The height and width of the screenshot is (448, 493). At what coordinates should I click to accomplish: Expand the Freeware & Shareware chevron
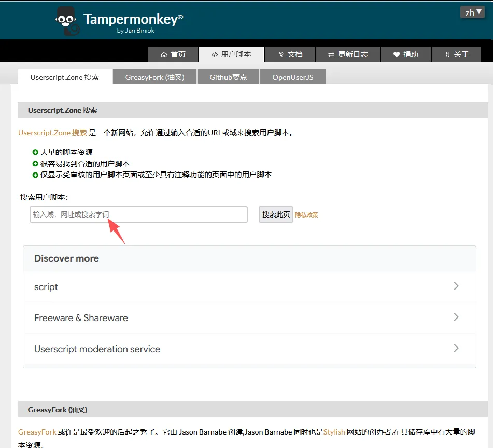click(x=456, y=317)
